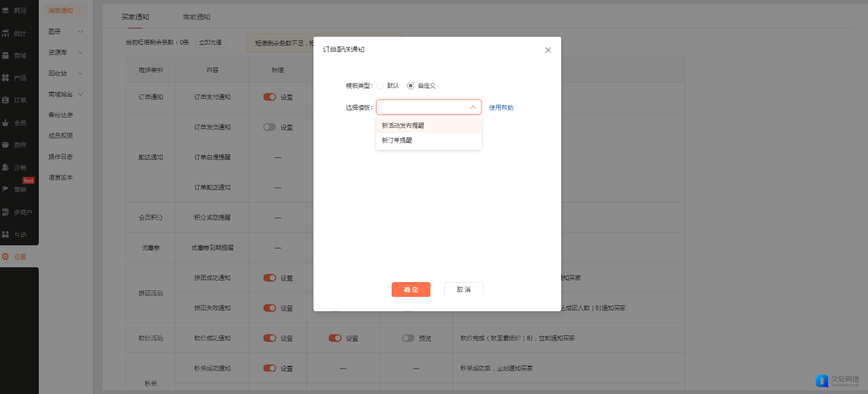
Task: Open the 使用帮助 help link
Action: (x=501, y=108)
